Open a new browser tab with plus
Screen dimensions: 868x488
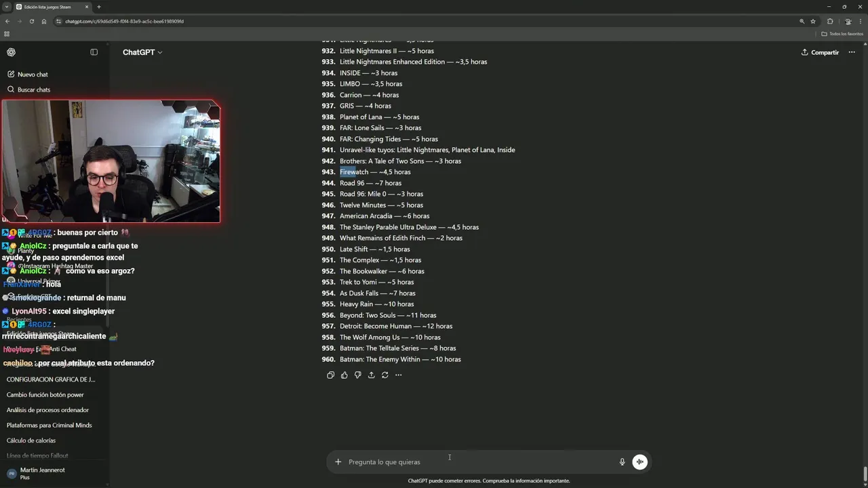tap(99, 7)
